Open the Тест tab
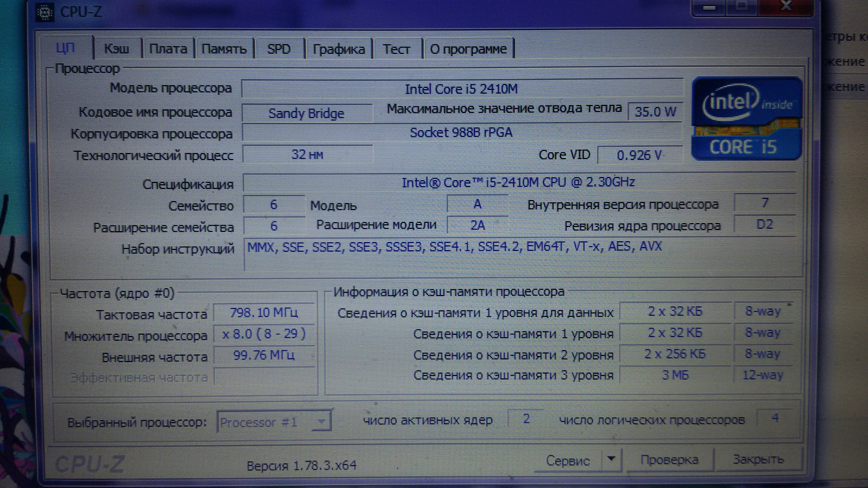The image size is (868, 488). [396, 49]
